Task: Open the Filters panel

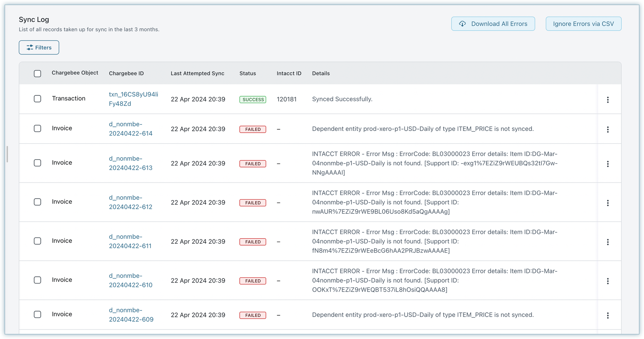Action: coord(39,47)
